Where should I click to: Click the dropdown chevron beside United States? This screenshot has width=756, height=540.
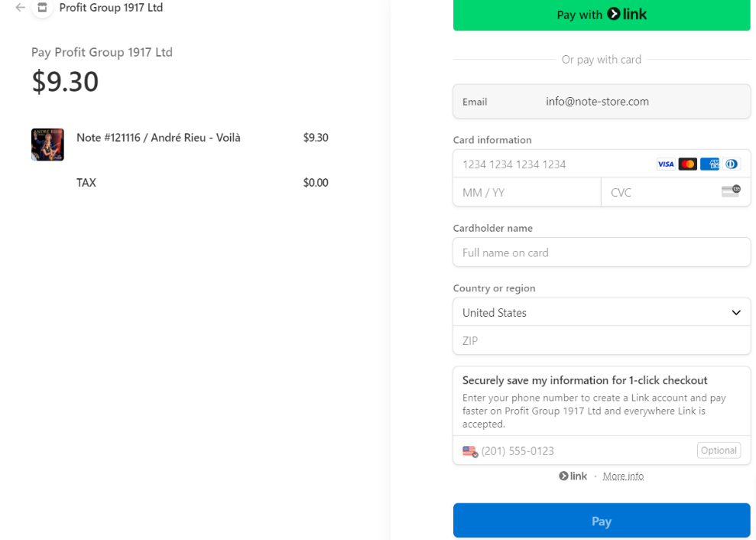pyautogui.click(x=736, y=313)
